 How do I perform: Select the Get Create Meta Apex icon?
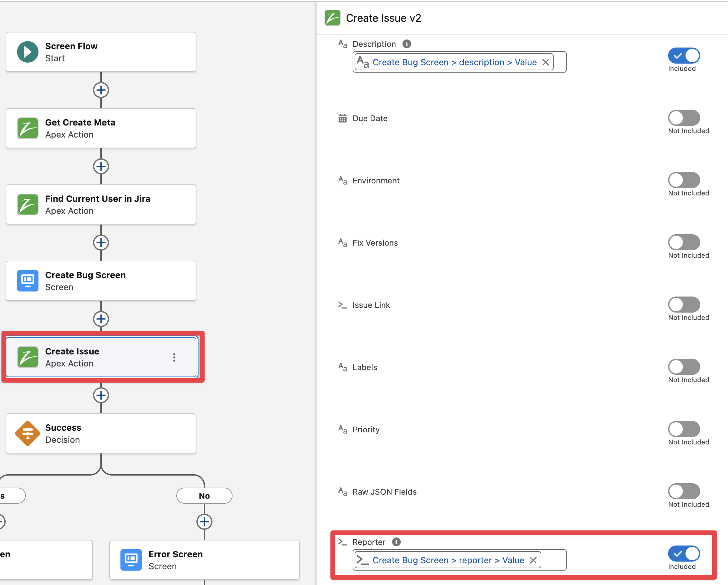pos(28,129)
